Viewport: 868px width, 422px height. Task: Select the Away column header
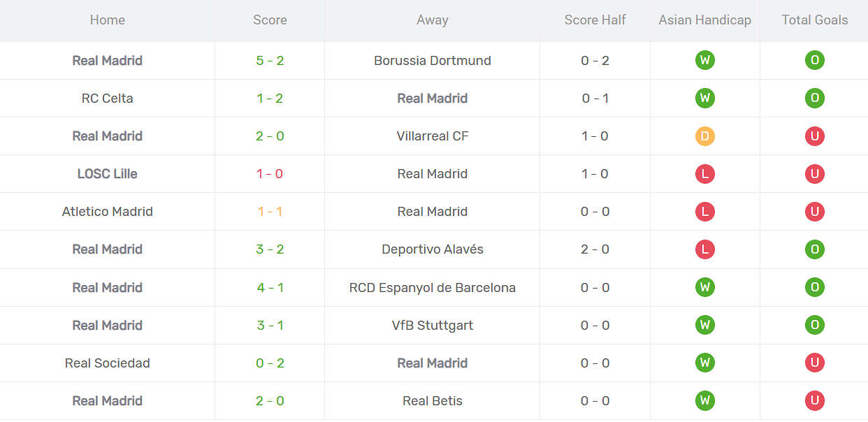click(x=432, y=20)
